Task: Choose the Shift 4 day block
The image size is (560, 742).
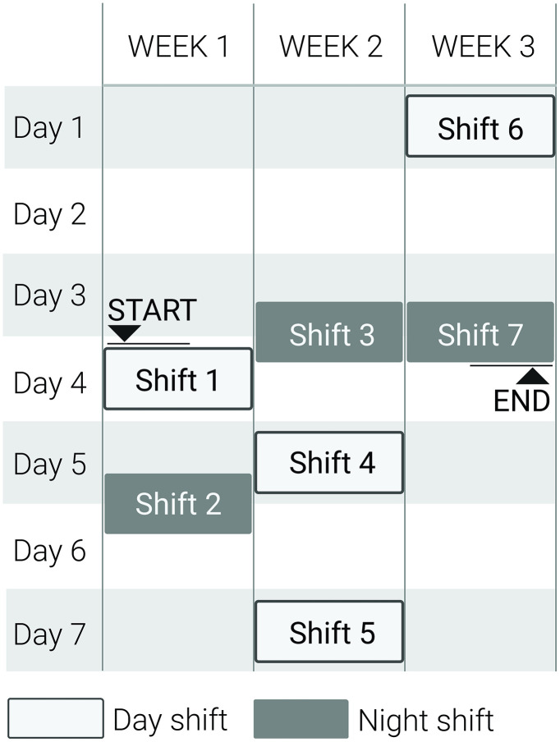Action: (329, 462)
